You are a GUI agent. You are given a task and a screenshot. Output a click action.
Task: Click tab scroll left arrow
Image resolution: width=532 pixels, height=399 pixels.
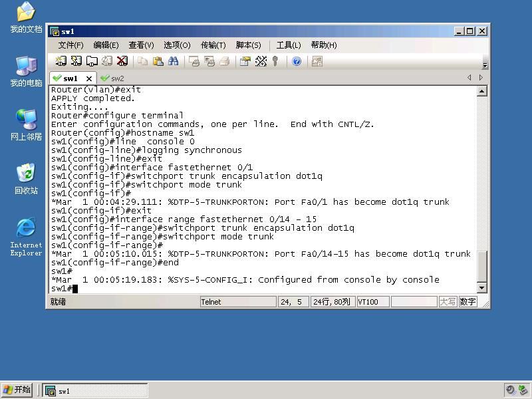click(x=469, y=78)
